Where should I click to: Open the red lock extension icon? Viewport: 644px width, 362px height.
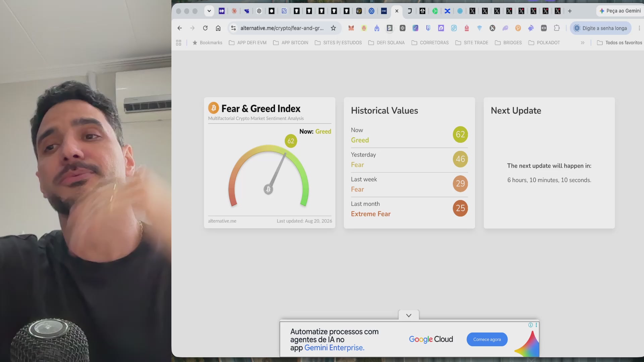tap(467, 28)
